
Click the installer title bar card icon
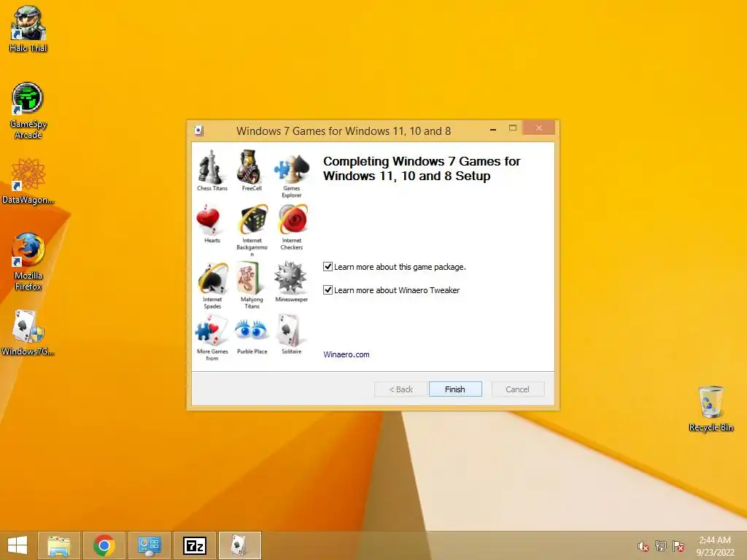tap(199, 131)
